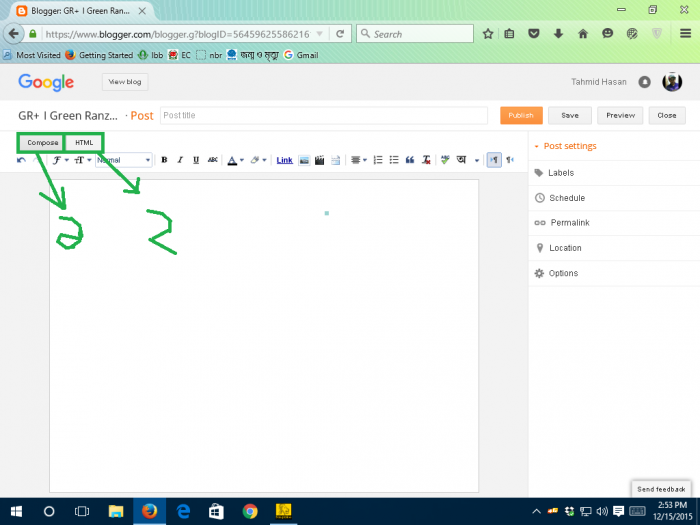700x525 pixels.
Task: Toggle strikethrough formatting
Action: point(212,160)
